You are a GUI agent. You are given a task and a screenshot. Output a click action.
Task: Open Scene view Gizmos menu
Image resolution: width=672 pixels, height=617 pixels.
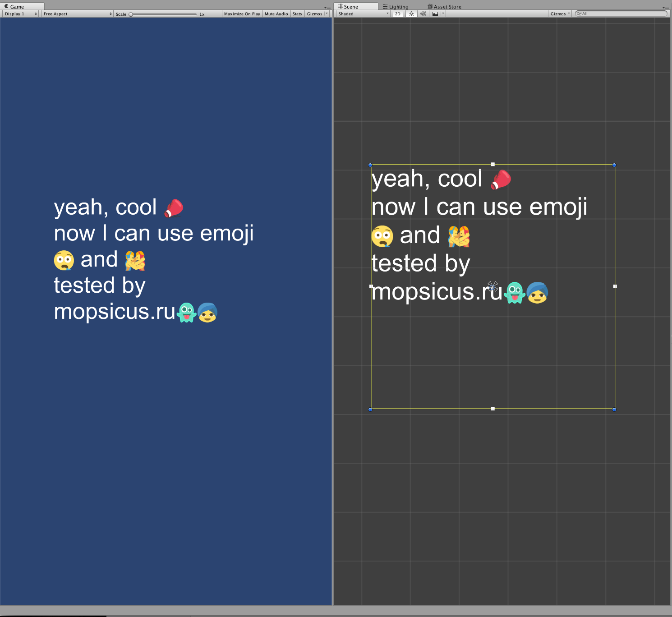click(560, 14)
